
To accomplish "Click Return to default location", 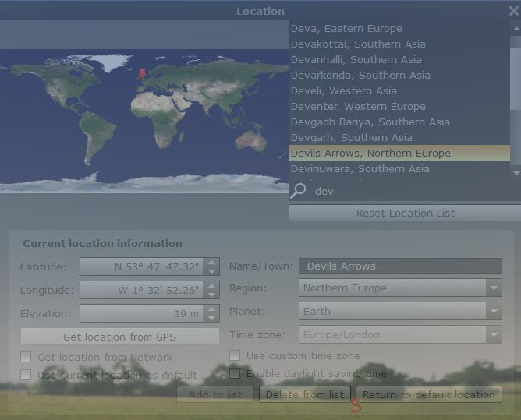I will [x=429, y=394].
